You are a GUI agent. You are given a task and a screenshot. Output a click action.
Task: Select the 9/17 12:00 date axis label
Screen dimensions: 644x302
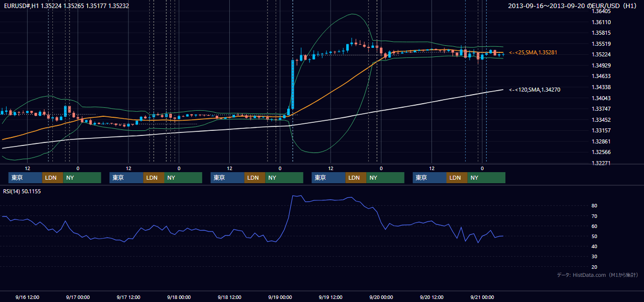point(128,297)
